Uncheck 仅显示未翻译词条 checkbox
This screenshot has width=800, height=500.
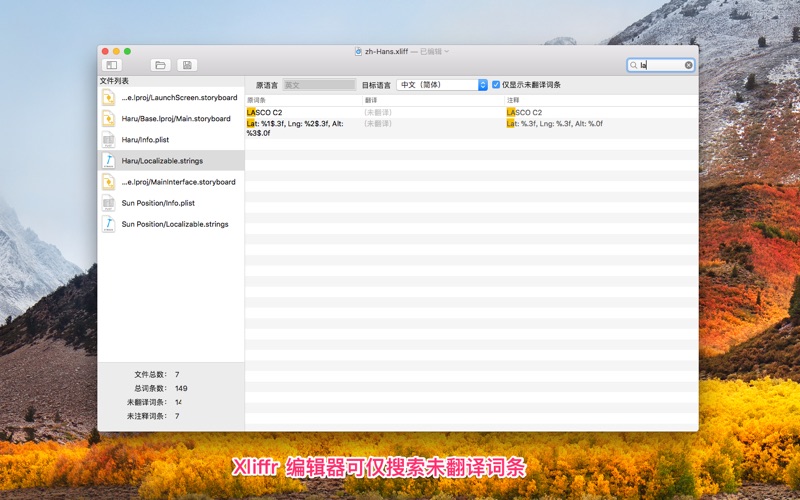coord(496,85)
